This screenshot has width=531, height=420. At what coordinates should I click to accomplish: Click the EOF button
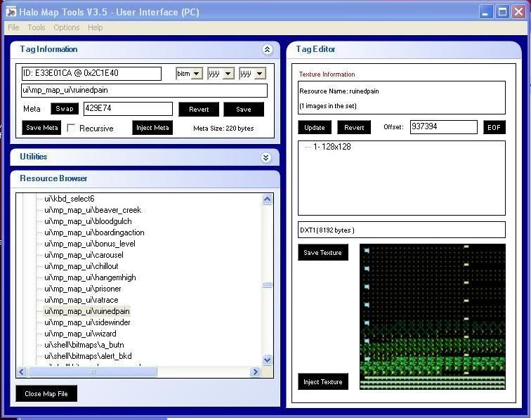tap(494, 127)
